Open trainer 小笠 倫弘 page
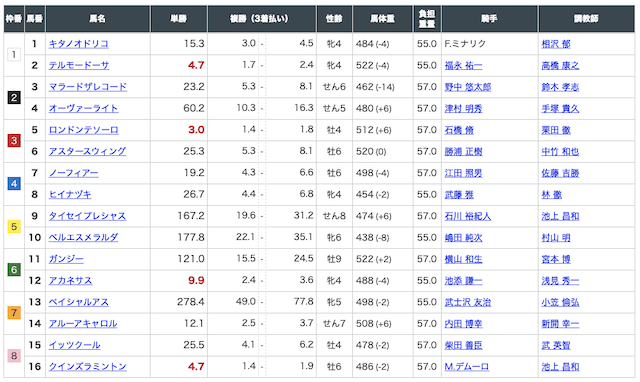The width and height of the screenshot is (640, 382). 560,302
